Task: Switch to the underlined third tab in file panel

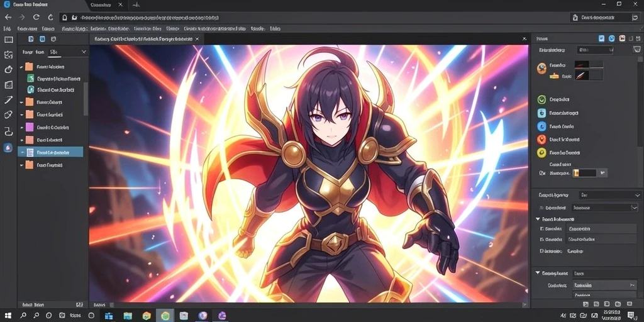Action: (53, 52)
